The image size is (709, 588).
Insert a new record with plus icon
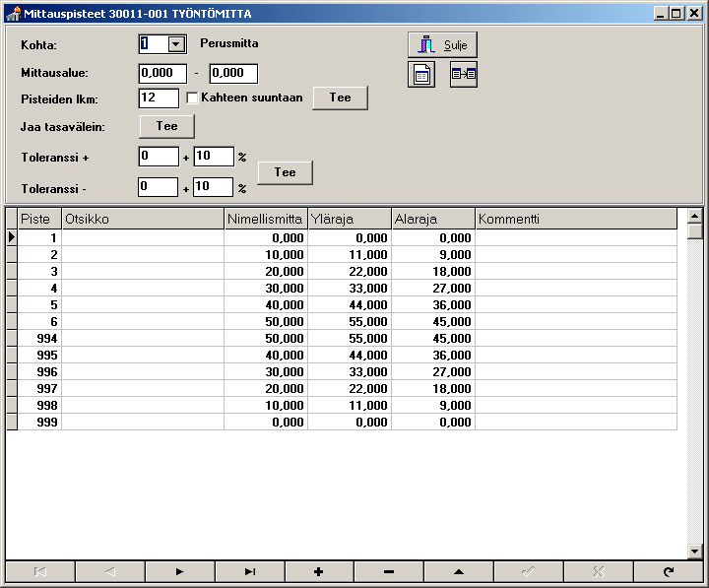(319, 571)
